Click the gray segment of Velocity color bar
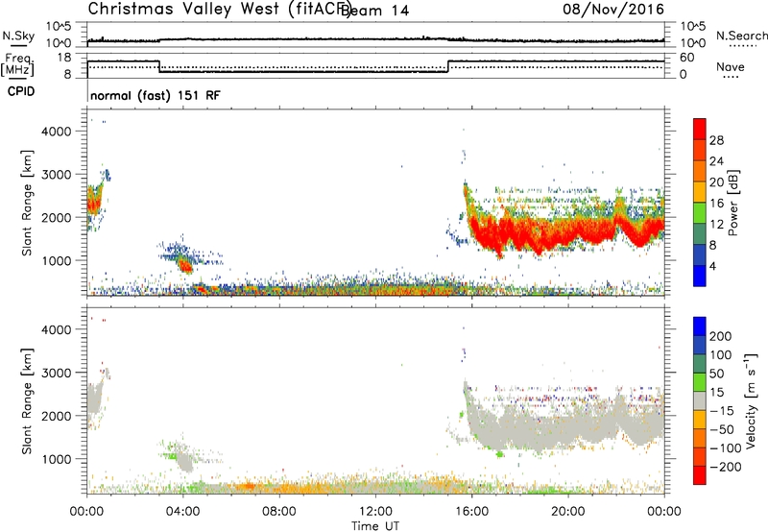The height and width of the screenshot is (532, 768). coord(700,400)
